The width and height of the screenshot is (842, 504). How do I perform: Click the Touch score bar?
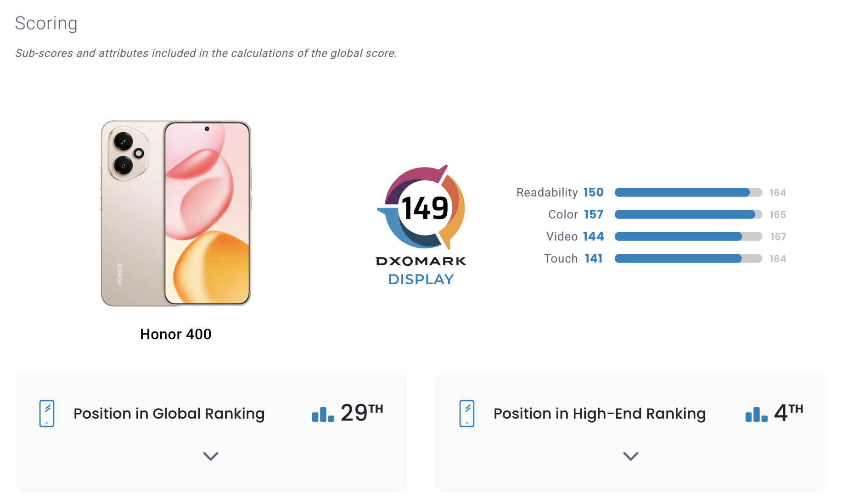pyautogui.click(x=688, y=258)
